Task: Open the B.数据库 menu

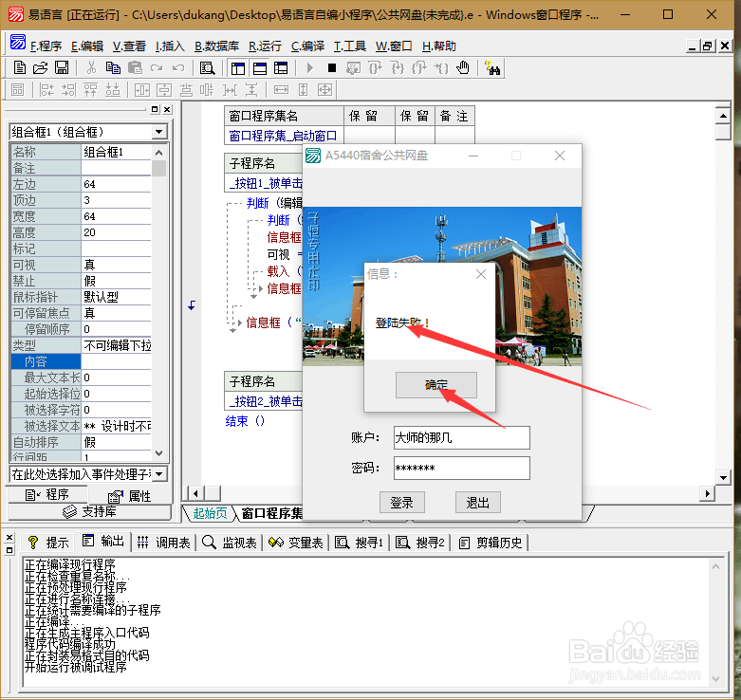Action: [x=216, y=46]
